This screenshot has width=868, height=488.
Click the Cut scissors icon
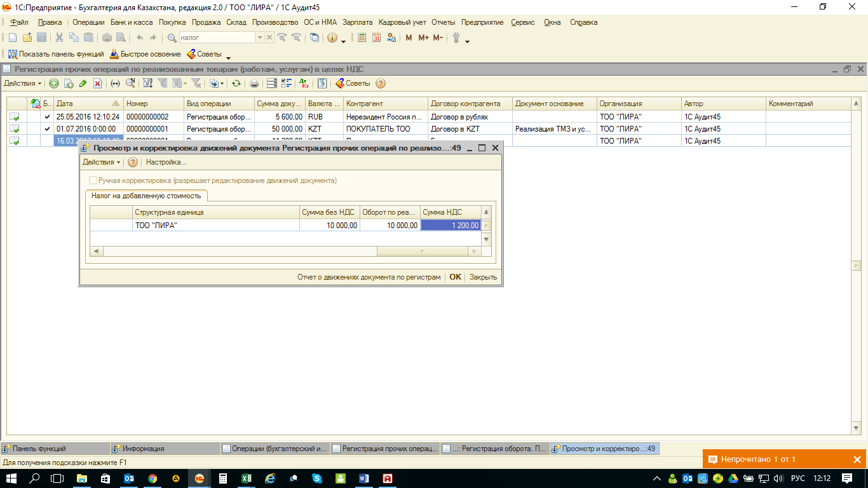click(59, 37)
